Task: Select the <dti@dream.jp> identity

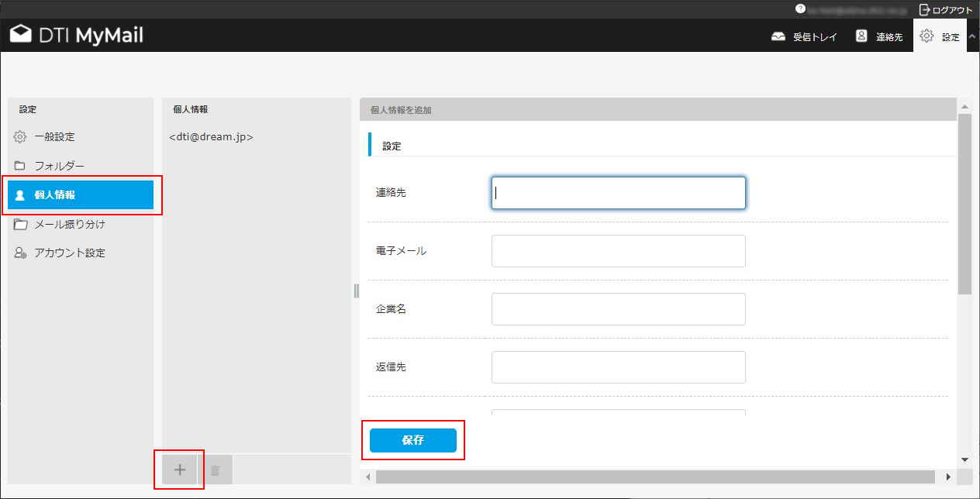Action: click(211, 137)
